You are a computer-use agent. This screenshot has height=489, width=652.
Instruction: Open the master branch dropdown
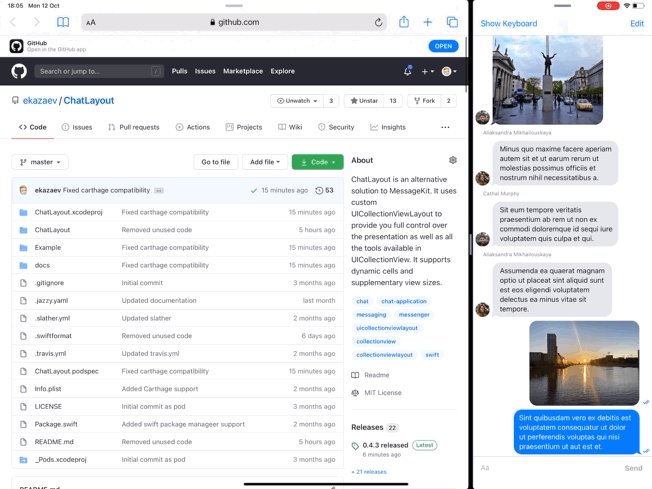click(40, 162)
